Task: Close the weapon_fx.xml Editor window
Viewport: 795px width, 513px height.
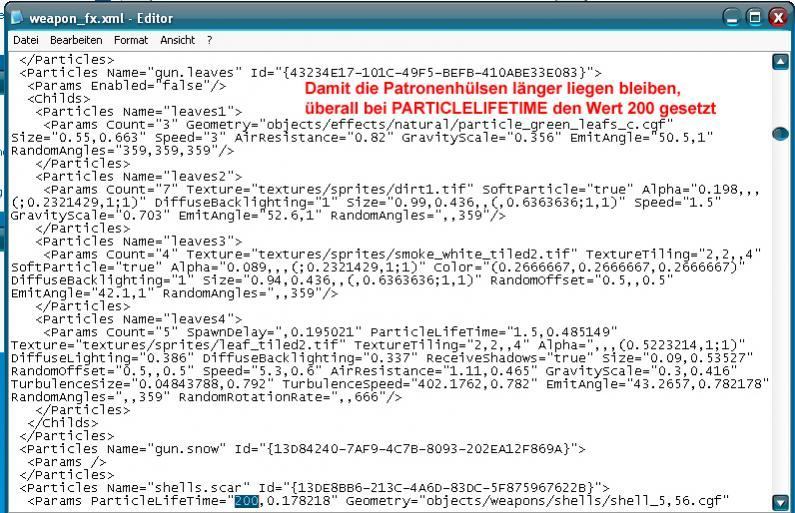Action: (777, 18)
